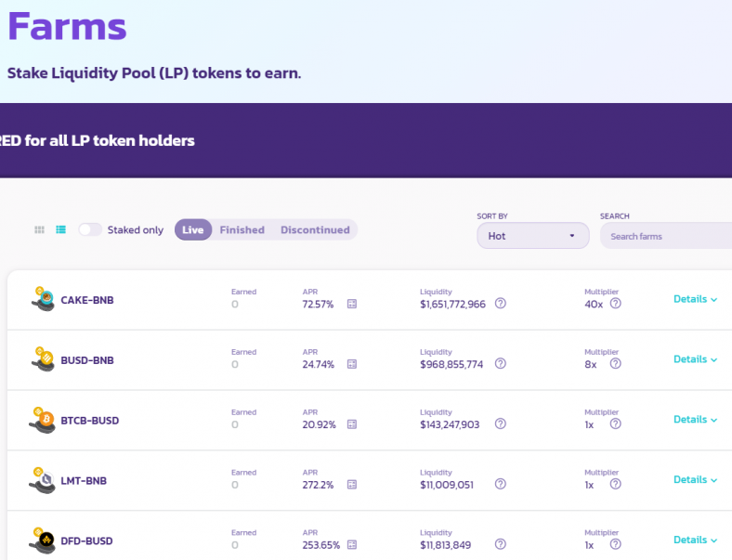The image size is (732, 560).
Task: Click the BUSD-BNB farm name
Action: click(x=87, y=360)
